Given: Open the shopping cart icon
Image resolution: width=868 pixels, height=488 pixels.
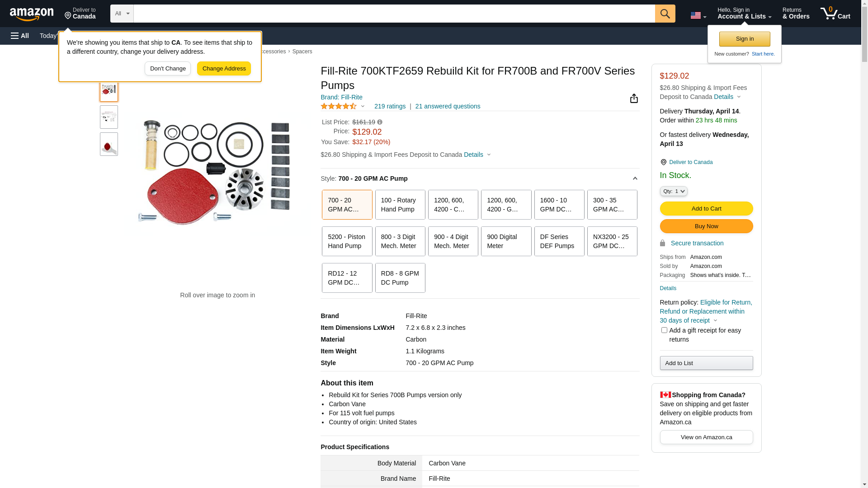Looking at the screenshot, I should click(x=835, y=14).
